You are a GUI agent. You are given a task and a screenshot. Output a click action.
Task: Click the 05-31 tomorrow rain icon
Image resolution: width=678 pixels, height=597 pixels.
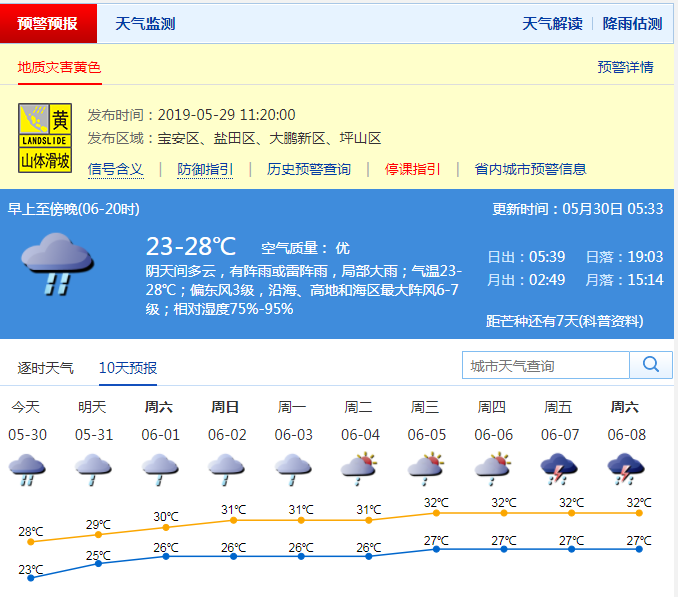click(x=92, y=469)
